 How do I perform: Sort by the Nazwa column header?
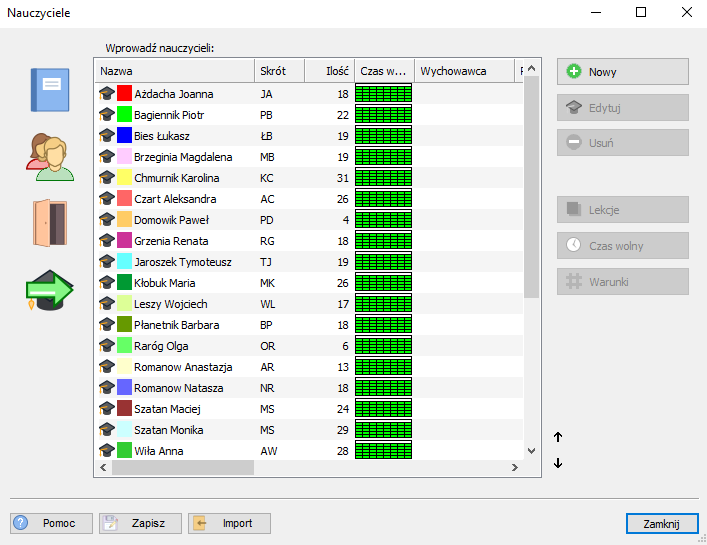pos(174,71)
